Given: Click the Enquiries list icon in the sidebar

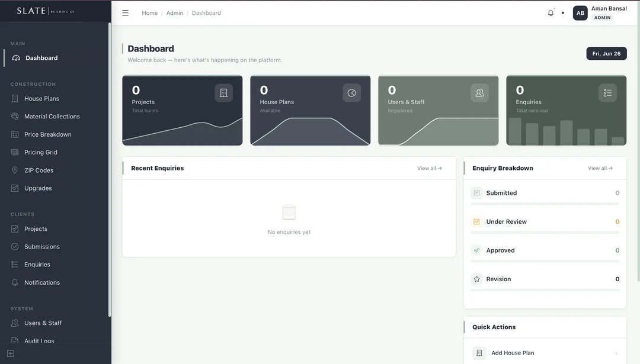Looking at the screenshot, I should [15, 265].
